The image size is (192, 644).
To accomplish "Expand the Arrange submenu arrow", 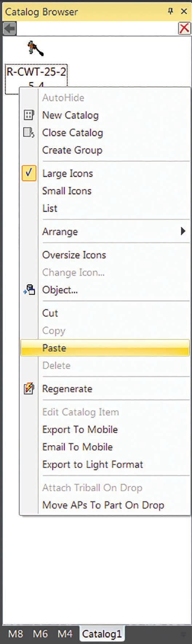I will 183,231.
